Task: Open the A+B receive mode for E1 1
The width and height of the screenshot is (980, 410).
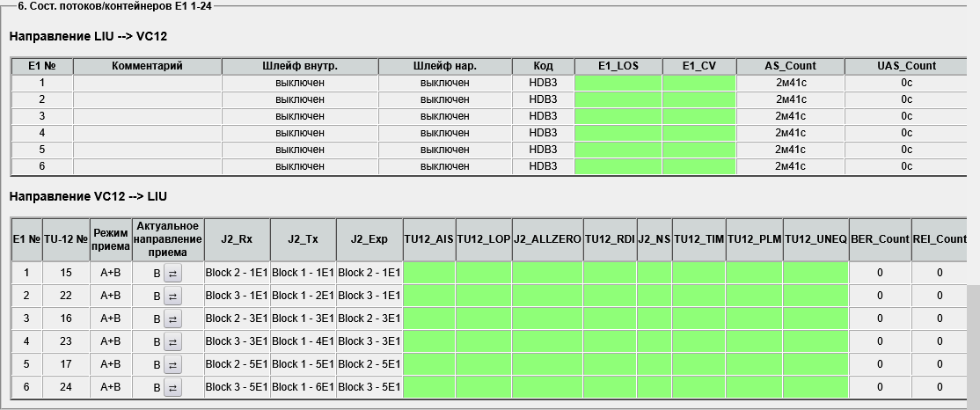Action: (x=112, y=273)
